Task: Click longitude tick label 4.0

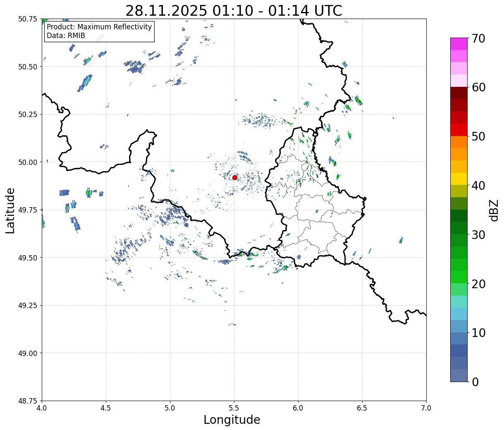Action: [42, 408]
